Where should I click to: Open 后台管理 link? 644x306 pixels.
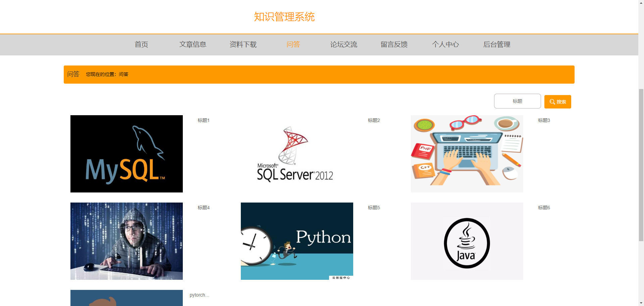pos(497,44)
